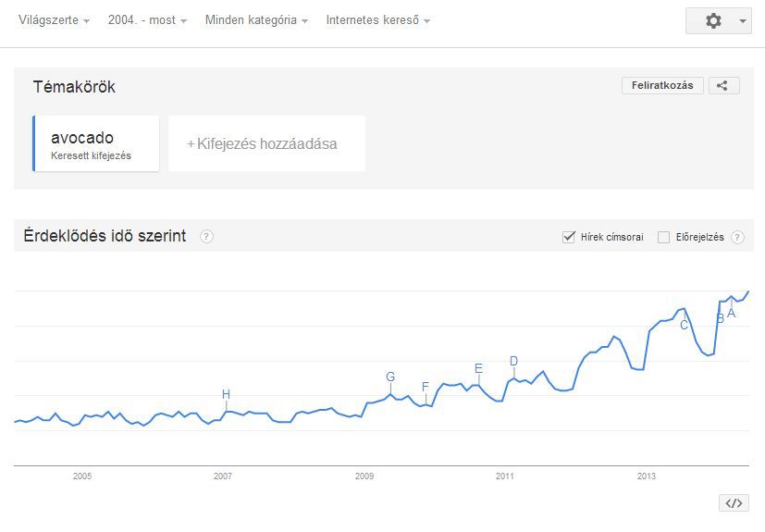765x532 pixels.
Task: Expand the Világszerte region dropdown
Action: 55,20
